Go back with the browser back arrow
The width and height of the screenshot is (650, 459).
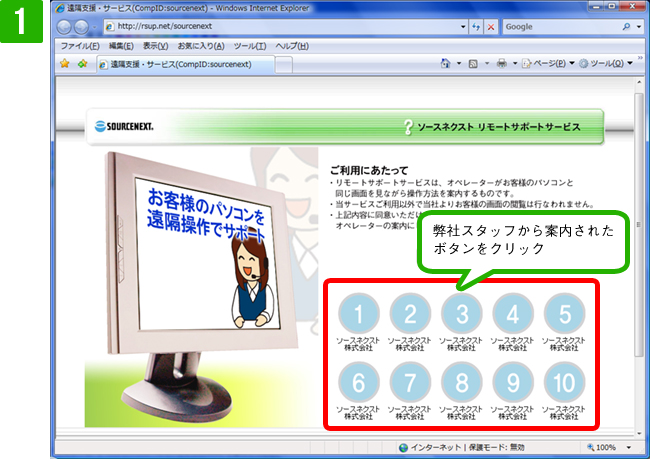pos(64,27)
